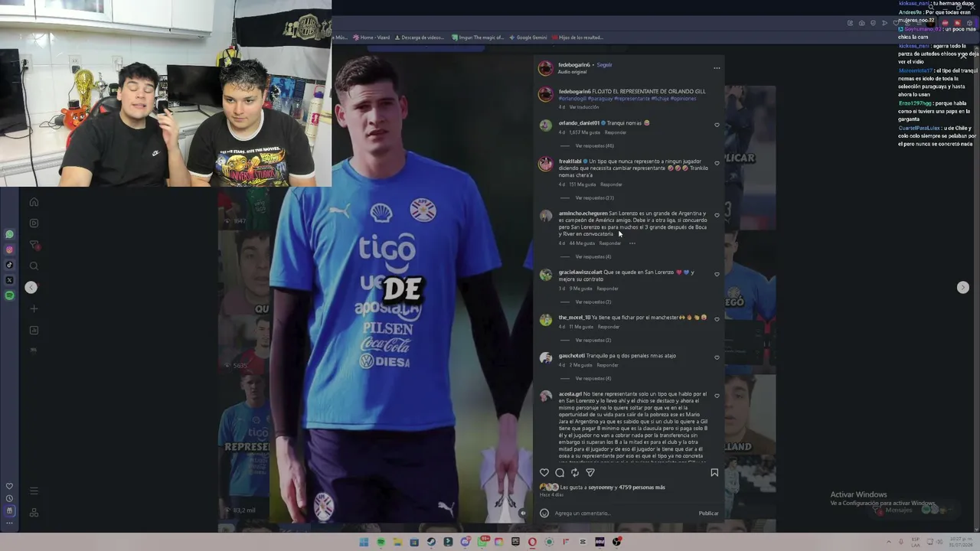The width and height of the screenshot is (980, 551).
Task: Open Spotify in the browser sidebar
Action: 9,295
